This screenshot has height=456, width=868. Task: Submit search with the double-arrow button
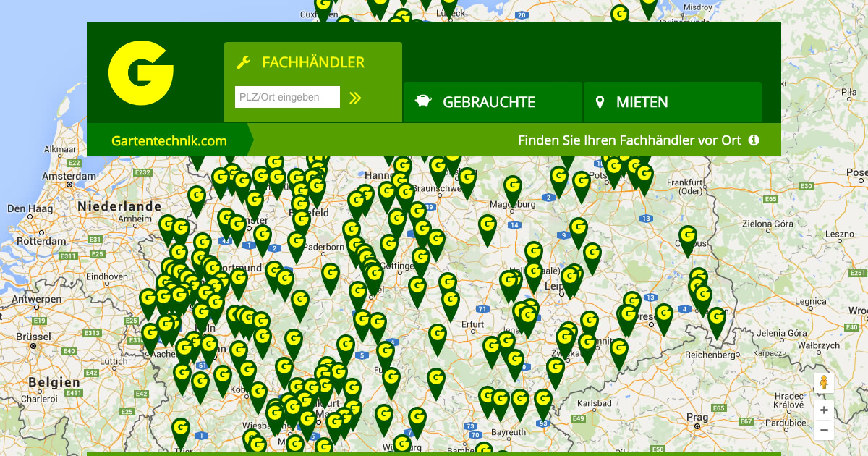point(355,98)
